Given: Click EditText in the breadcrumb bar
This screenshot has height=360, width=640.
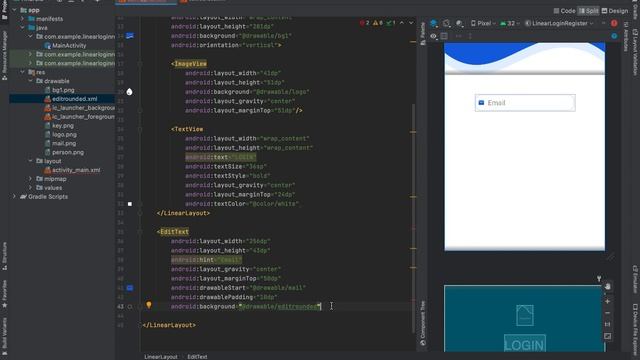Looking at the screenshot, I should pyautogui.click(x=197, y=356).
